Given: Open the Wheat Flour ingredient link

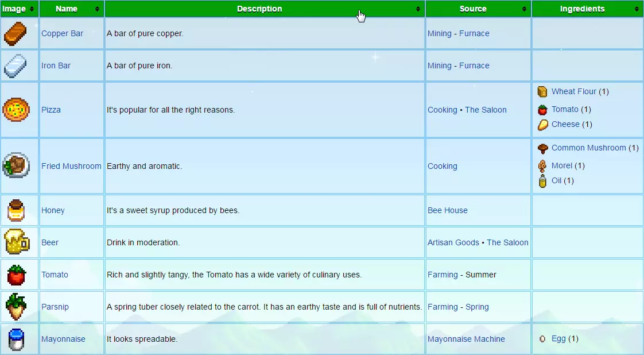Looking at the screenshot, I should coord(574,91).
